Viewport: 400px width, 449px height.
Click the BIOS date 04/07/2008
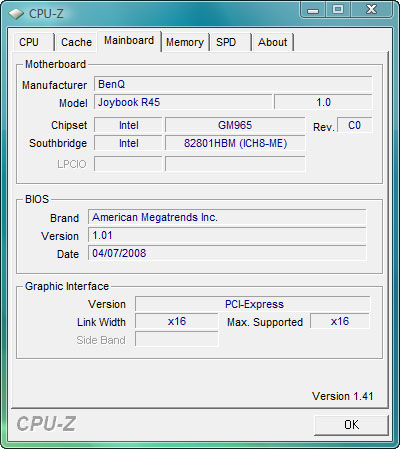click(227, 253)
